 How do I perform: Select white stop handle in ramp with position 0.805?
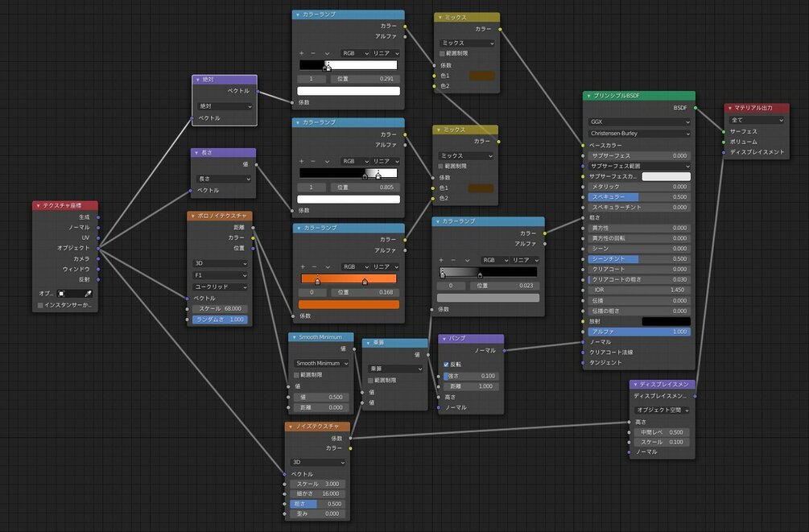378,175
